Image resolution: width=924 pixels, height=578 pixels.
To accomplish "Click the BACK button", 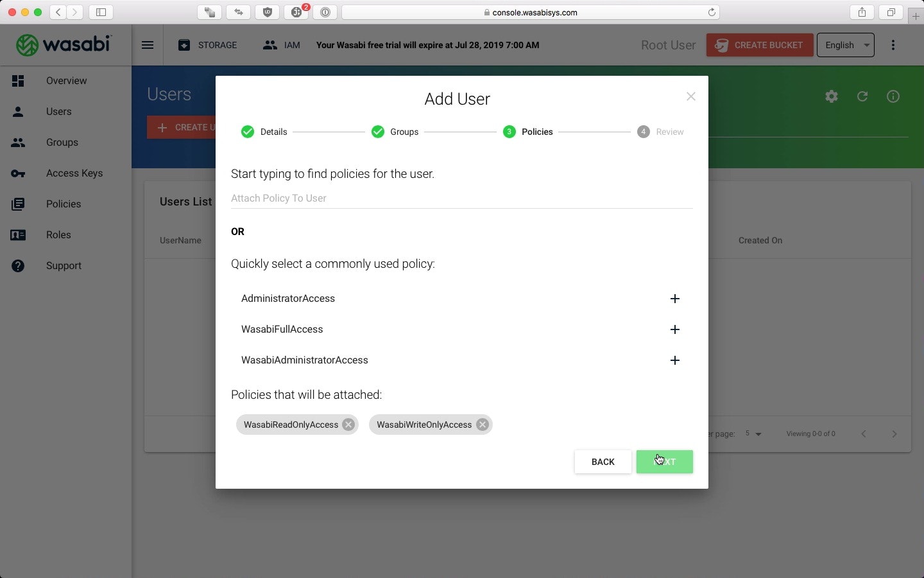I will click(x=603, y=462).
